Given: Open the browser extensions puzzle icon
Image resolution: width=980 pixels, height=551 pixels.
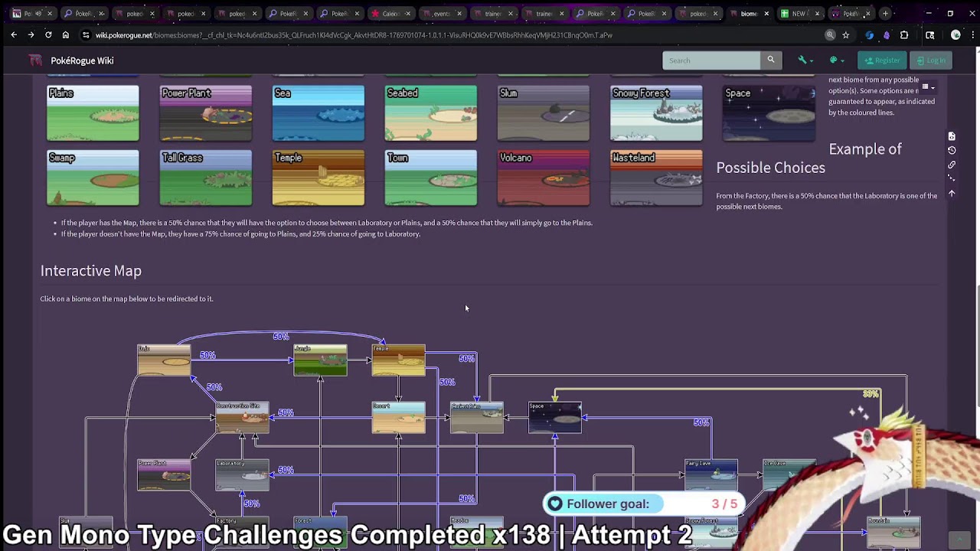Looking at the screenshot, I should coord(904,35).
